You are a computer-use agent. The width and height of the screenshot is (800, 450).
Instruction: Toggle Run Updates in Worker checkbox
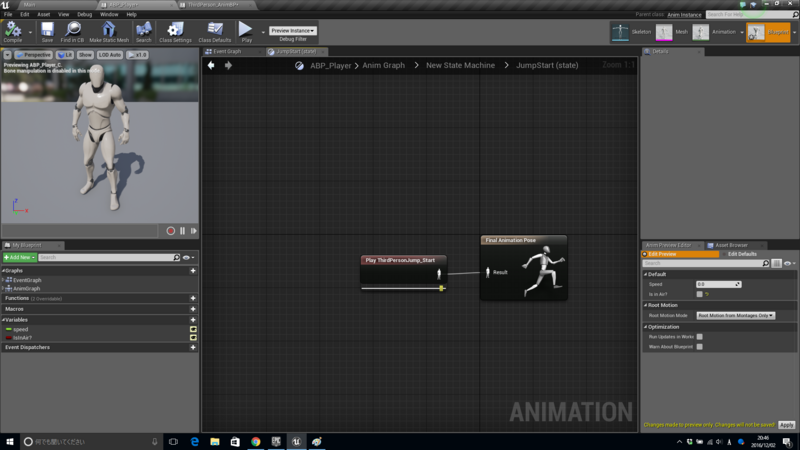(699, 337)
